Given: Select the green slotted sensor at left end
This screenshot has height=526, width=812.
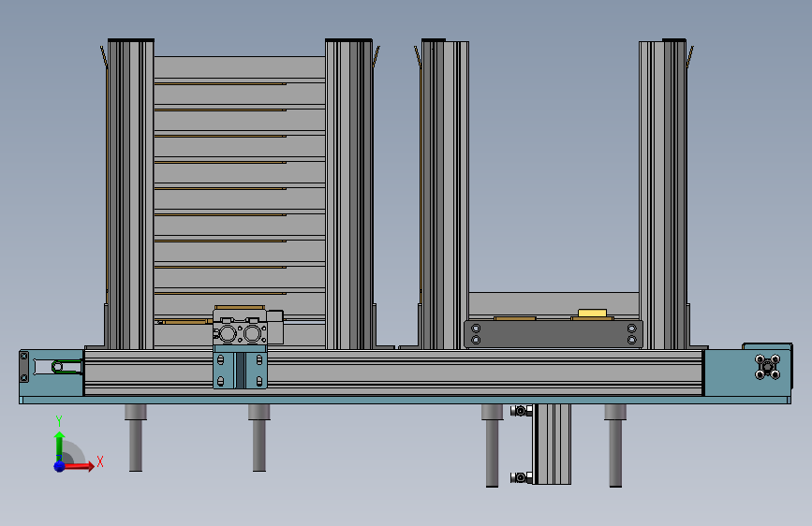Looking at the screenshot, I should [66, 367].
